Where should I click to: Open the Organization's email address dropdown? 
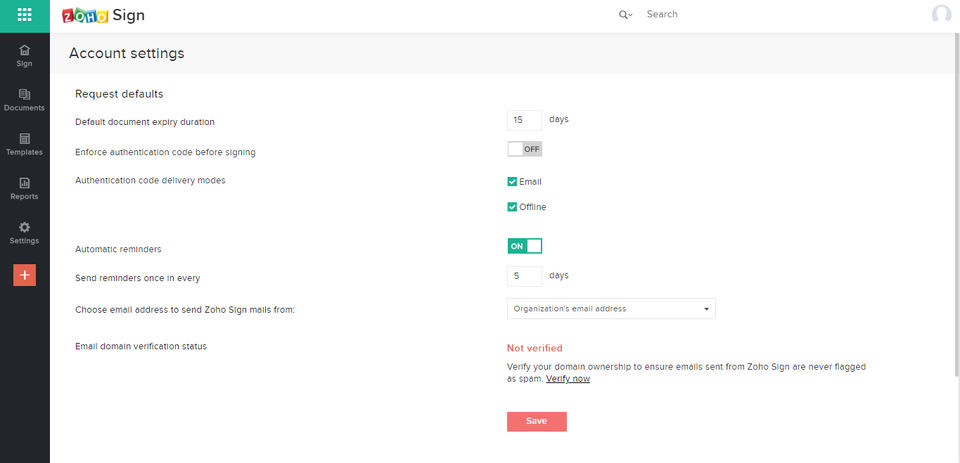click(611, 309)
